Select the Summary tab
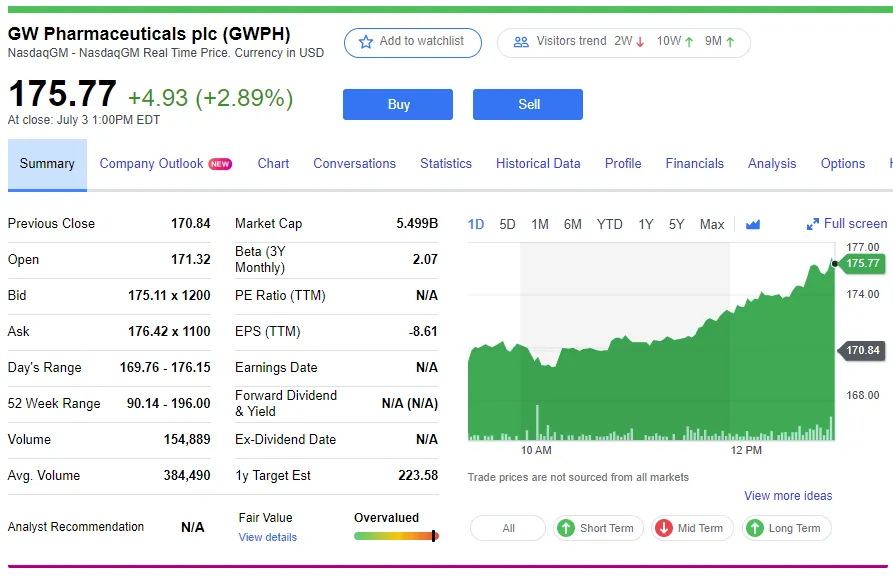This screenshot has height=577, width=893. click(x=47, y=164)
